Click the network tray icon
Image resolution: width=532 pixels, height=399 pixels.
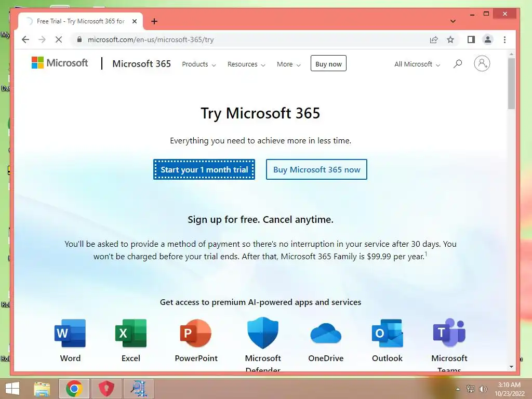[471, 389]
